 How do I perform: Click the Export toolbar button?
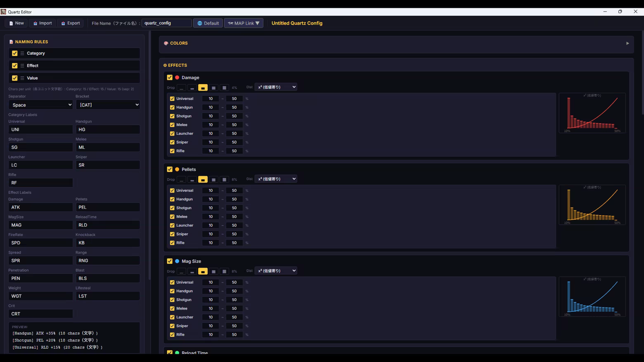[71, 23]
